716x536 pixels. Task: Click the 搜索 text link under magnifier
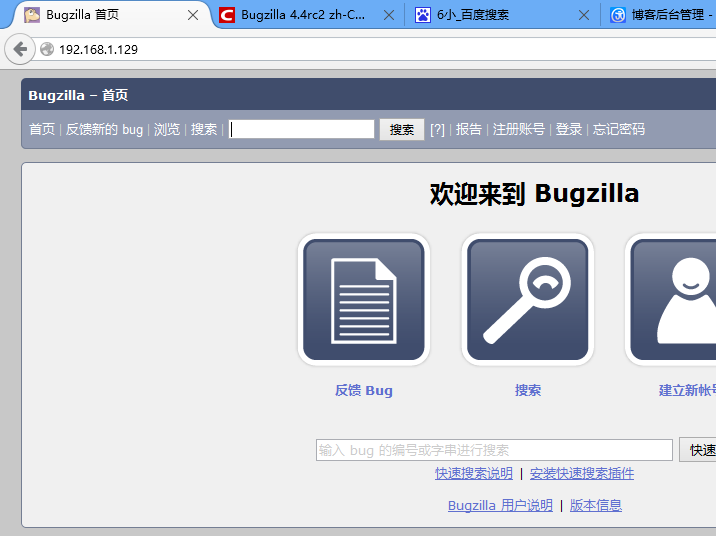point(528,390)
